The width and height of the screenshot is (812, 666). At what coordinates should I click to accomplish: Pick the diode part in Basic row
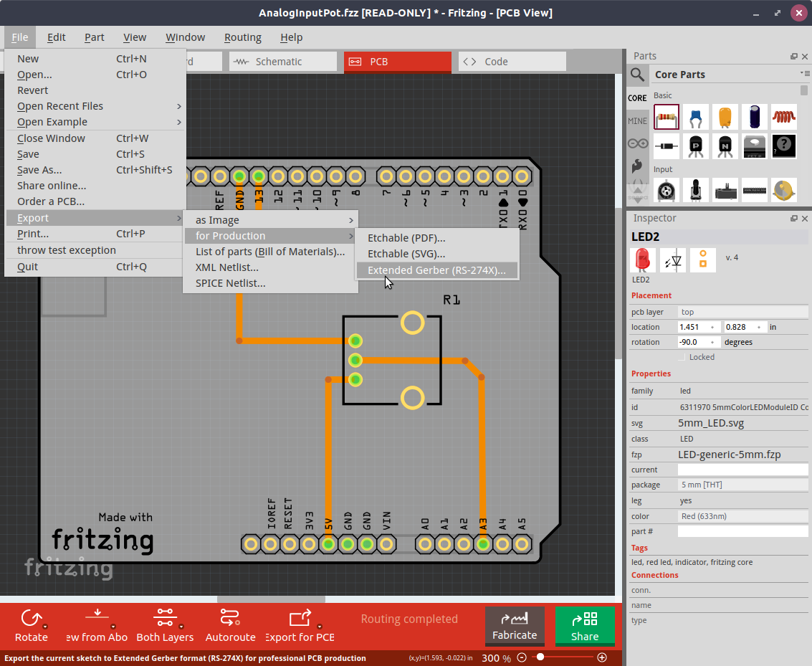click(x=667, y=146)
